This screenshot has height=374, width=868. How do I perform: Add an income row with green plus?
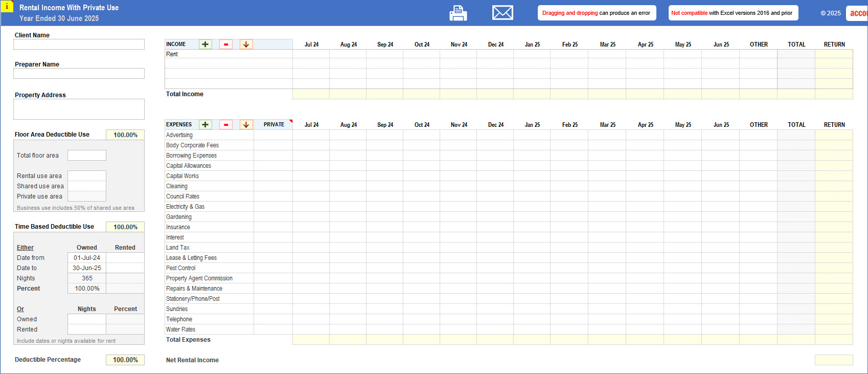(205, 45)
